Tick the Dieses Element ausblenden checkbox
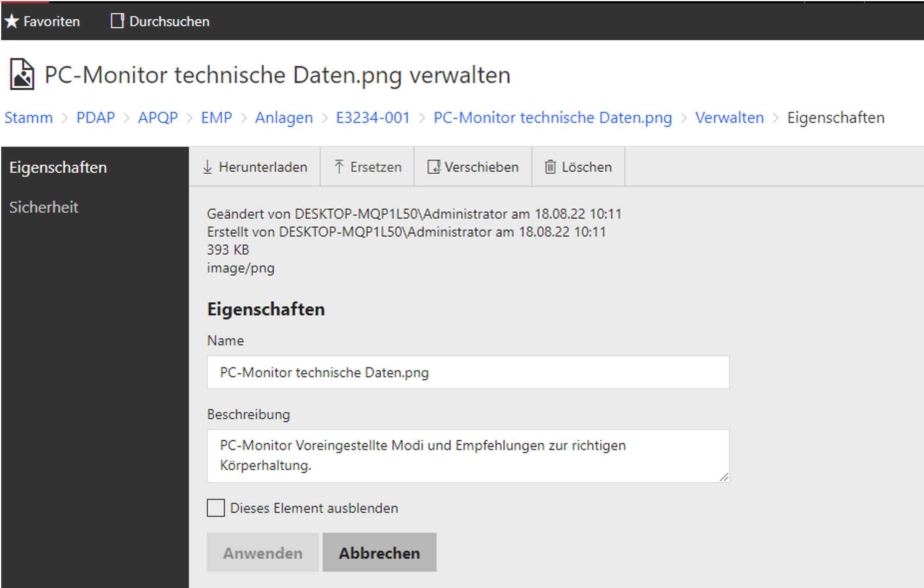The height and width of the screenshot is (588, 924). click(x=216, y=508)
